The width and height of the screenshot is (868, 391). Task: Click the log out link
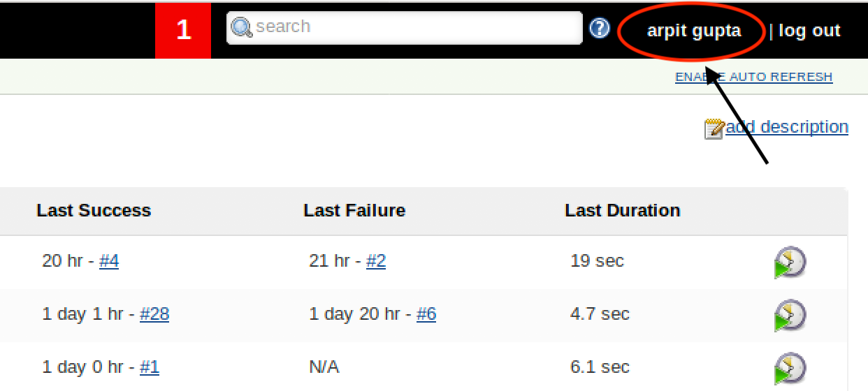point(809,31)
